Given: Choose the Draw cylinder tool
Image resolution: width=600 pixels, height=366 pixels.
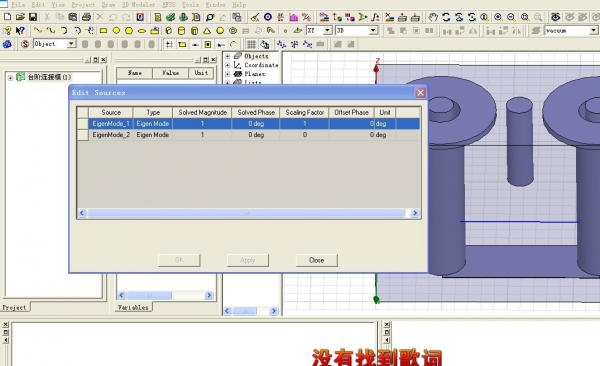Looking at the screenshot, I should (x=181, y=31).
